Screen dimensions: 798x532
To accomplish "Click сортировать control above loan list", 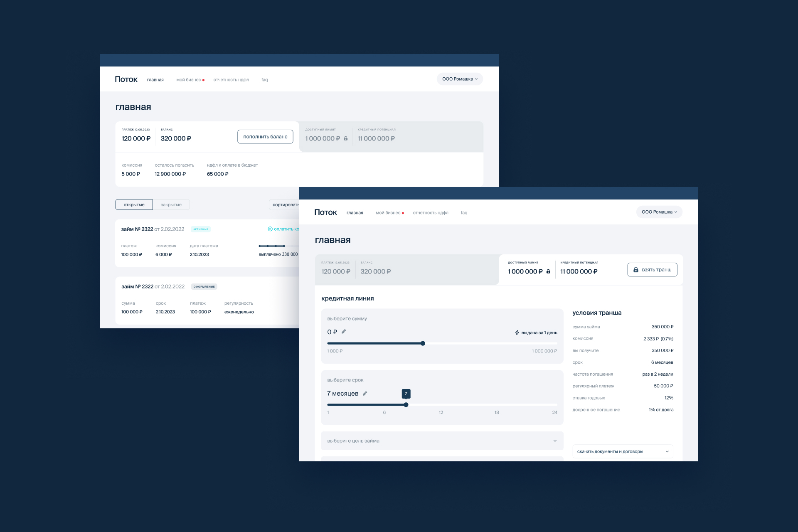I will click(x=285, y=204).
